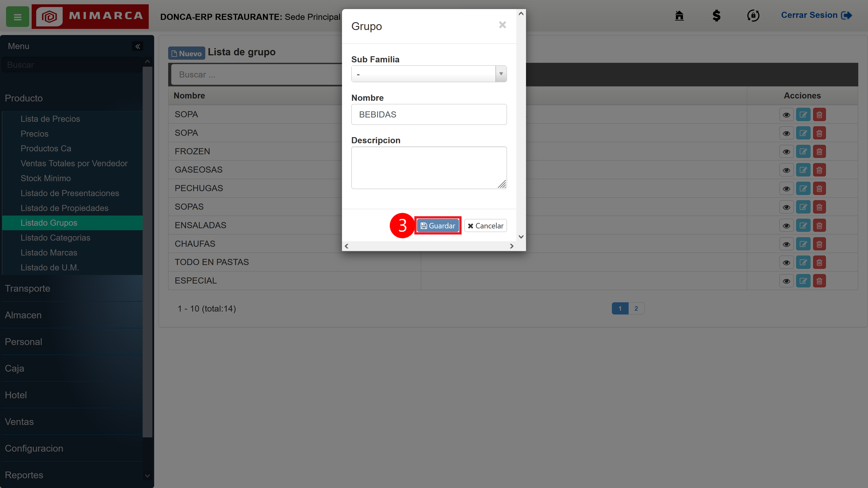Viewport: 868px width, 488px height.
Task: Open the home icon in header
Action: click(x=679, y=16)
